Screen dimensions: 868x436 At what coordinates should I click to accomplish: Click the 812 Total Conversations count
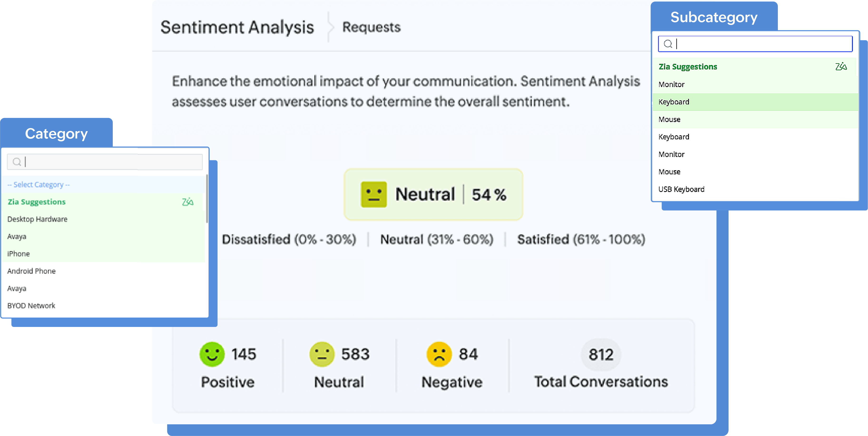(x=601, y=355)
